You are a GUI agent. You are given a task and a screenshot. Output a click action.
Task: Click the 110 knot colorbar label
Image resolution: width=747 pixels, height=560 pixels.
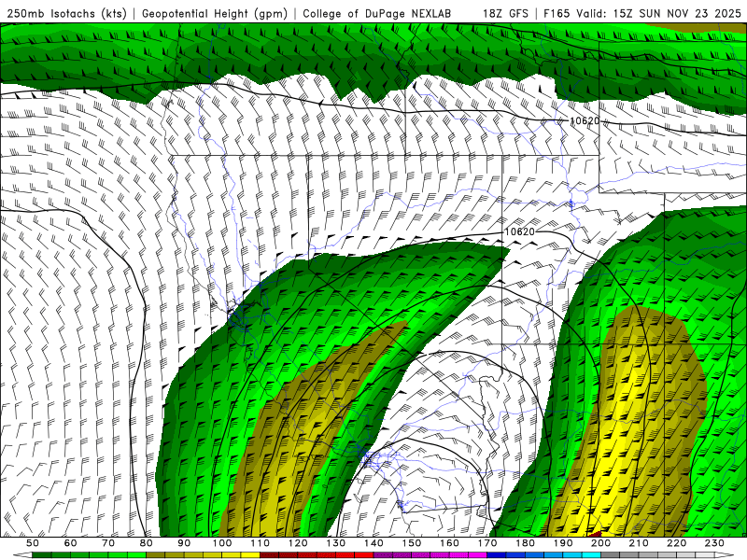pos(261,543)
